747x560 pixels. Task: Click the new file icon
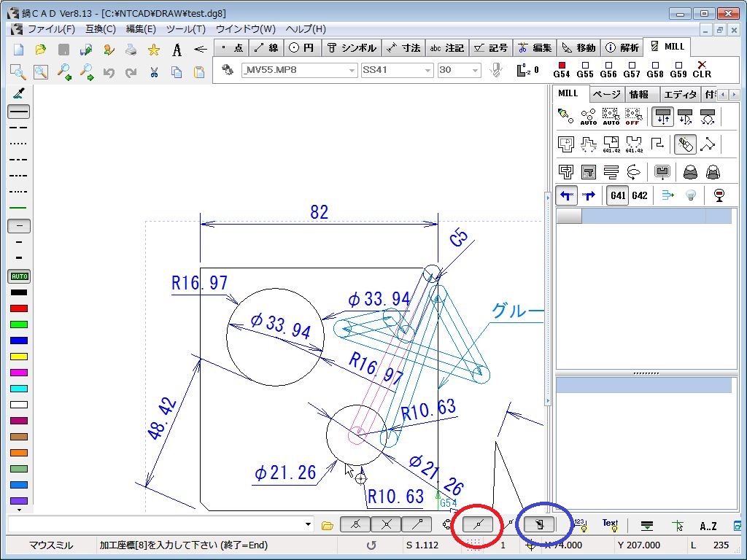click(18, 50)
